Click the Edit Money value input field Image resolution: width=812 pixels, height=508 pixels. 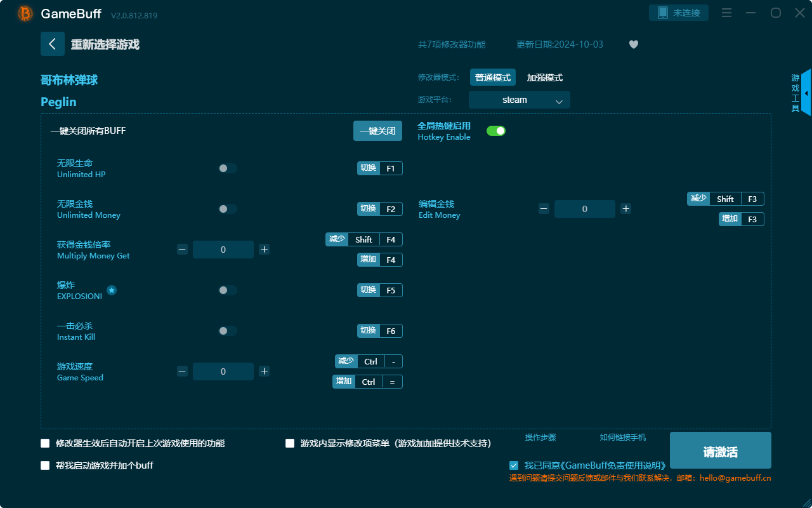(584, 208)
